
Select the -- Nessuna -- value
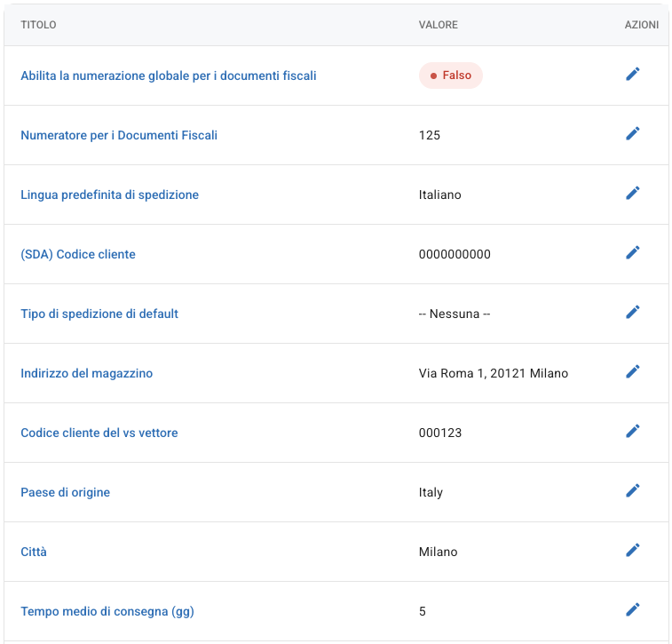[x=455, y=314]
